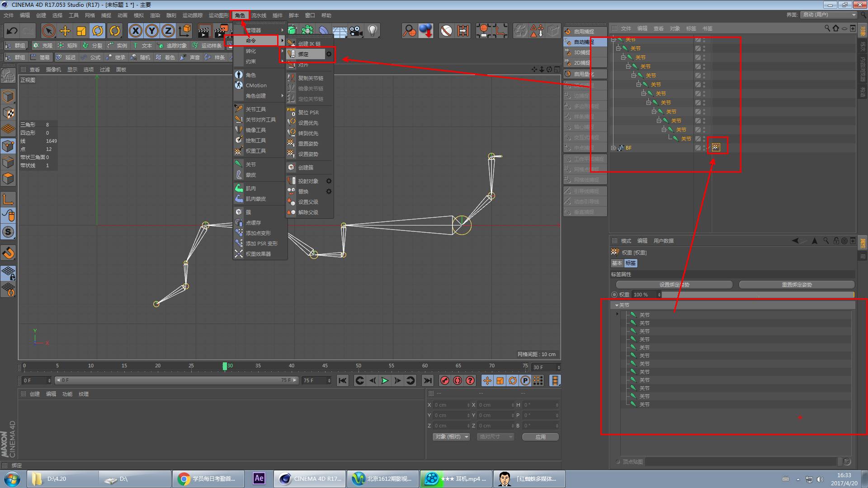The image size is (868, 488).
Task: Open the 流水线 menu in menu bar
Action: click(x=259, y=15)
